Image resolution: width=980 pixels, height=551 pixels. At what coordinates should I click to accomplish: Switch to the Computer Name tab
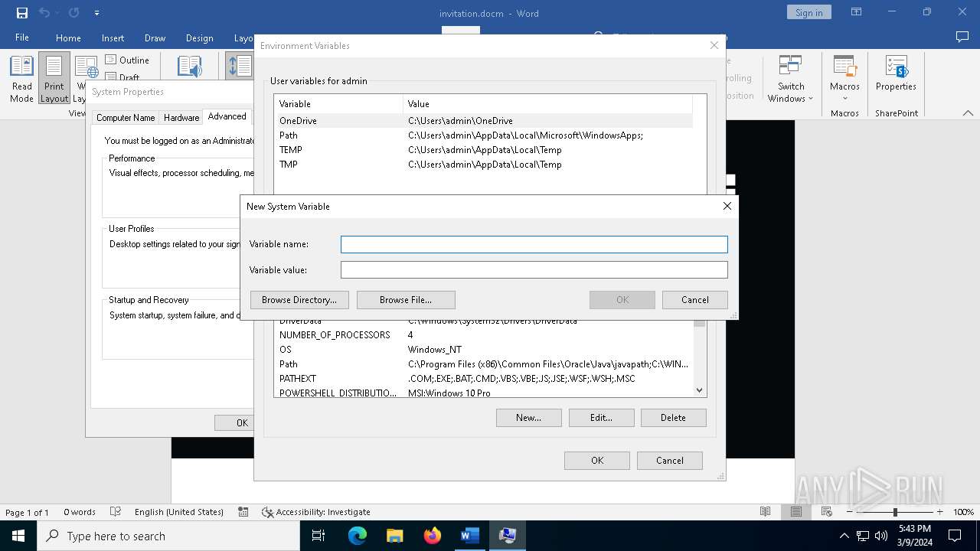[x=126, y=117]
